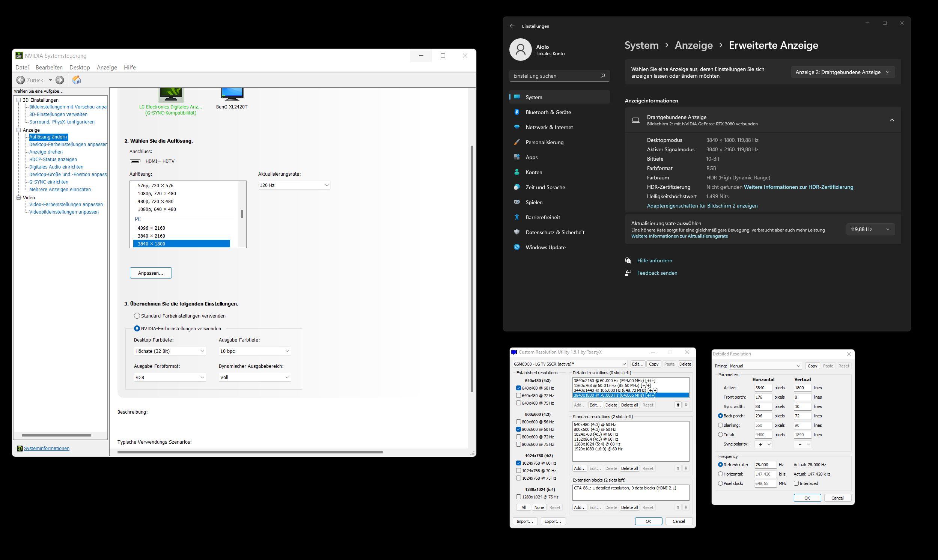Image resolution: width=938 pixels, height=560 pixels.
Task: Collapse the 3D-Einstellungen tree node
Action: click(18, 100)
